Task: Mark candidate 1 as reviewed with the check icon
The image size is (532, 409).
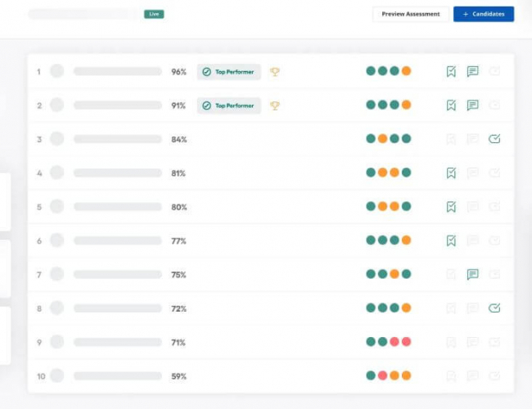Action: pyautogui.click(x=494, y=71)
